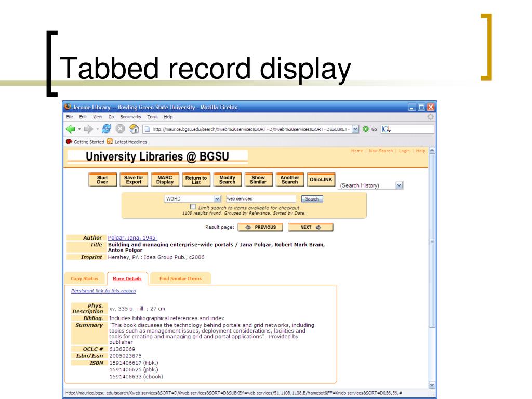
Task: Open the Search History dropdown
Action: point(370,185)
